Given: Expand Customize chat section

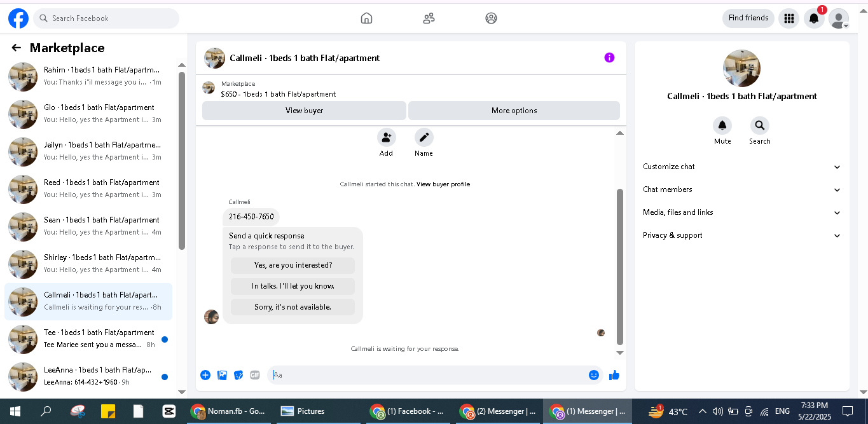Looking at the screenshot, I should 741,167.
